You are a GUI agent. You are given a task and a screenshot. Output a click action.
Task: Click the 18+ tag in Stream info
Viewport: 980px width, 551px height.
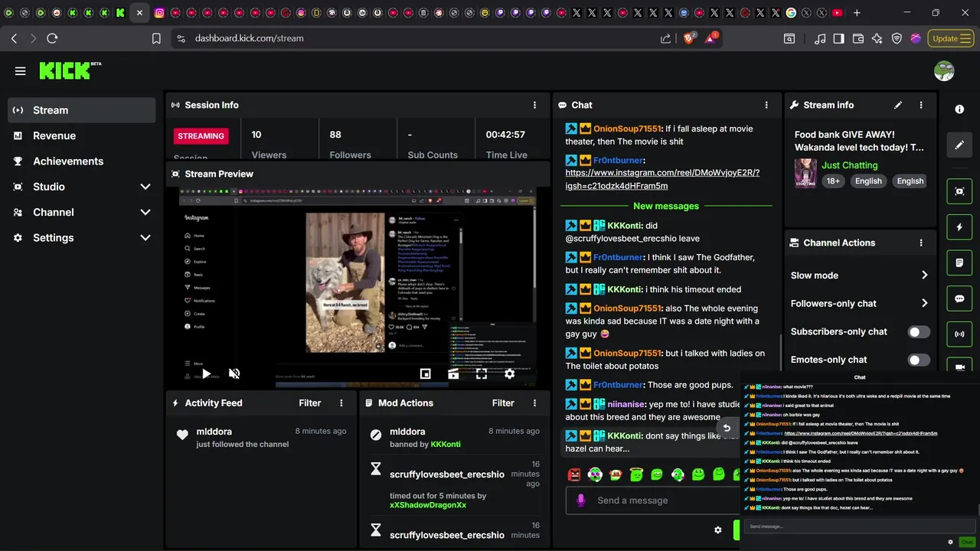click(833, 181)
